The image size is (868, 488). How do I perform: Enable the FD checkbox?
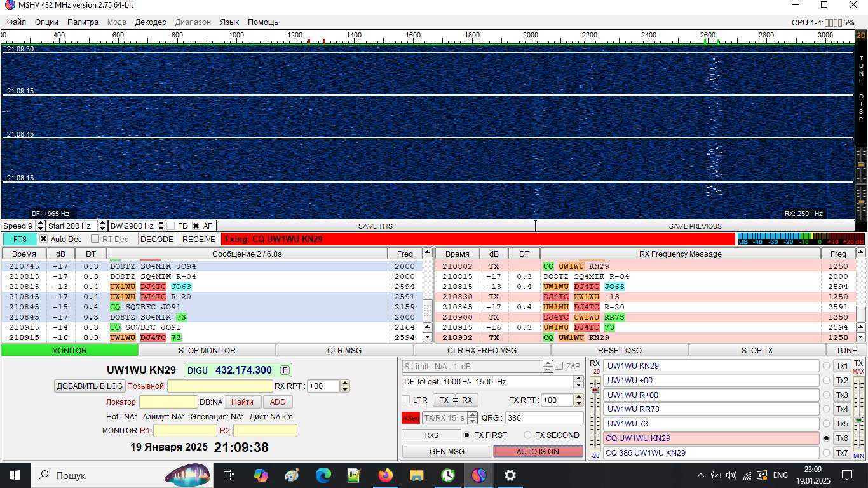[171, 226]
